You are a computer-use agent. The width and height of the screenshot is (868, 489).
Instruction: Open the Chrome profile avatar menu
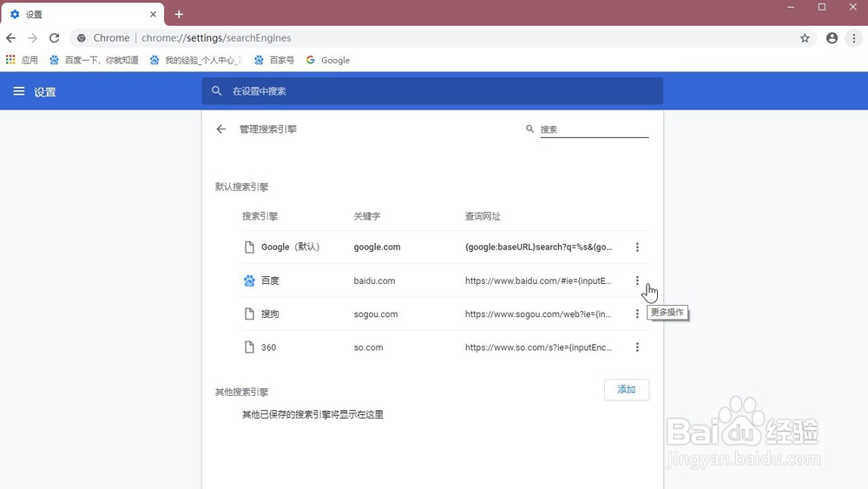point(832,38)
